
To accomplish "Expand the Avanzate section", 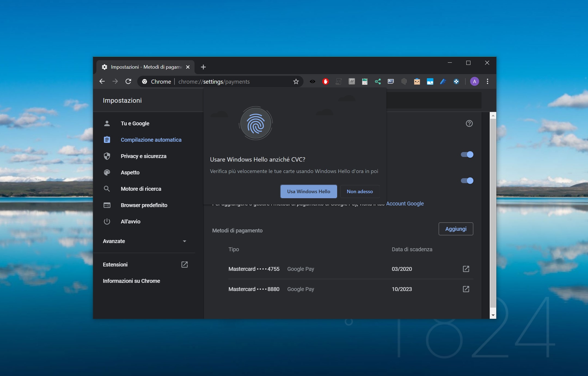I will (x=145, y=241).
